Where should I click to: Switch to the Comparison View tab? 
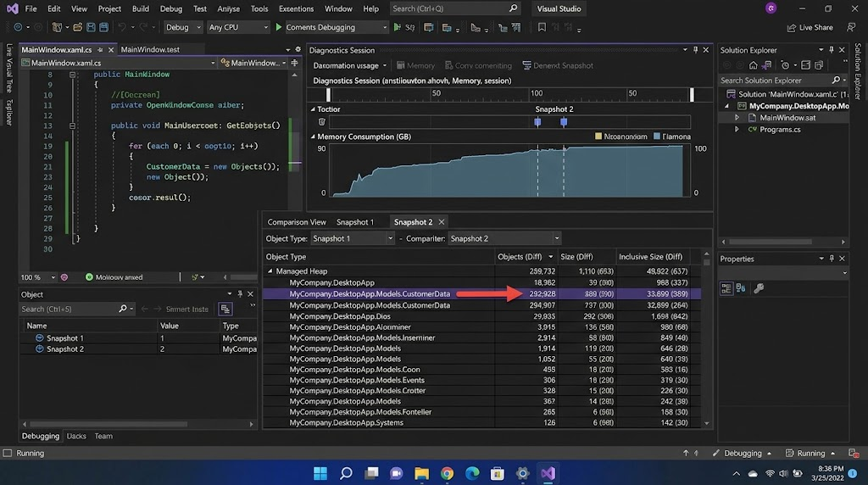coord(297,222)
